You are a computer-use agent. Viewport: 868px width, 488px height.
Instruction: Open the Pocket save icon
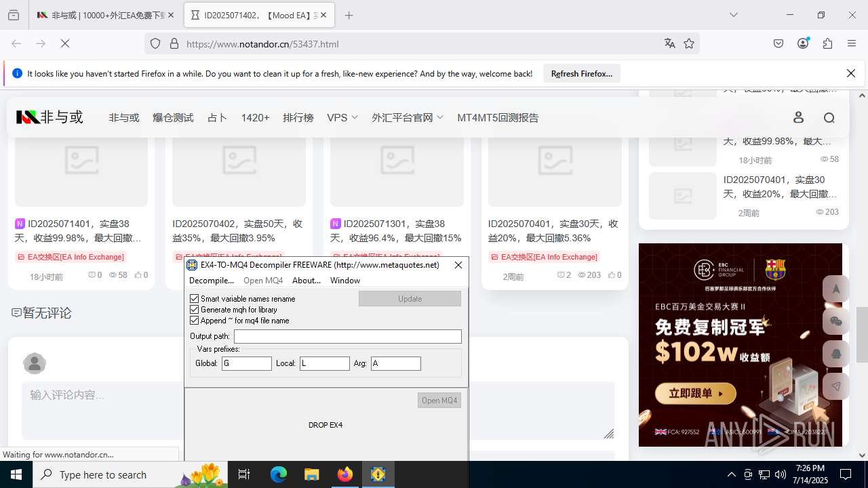[x=778, y=43]
